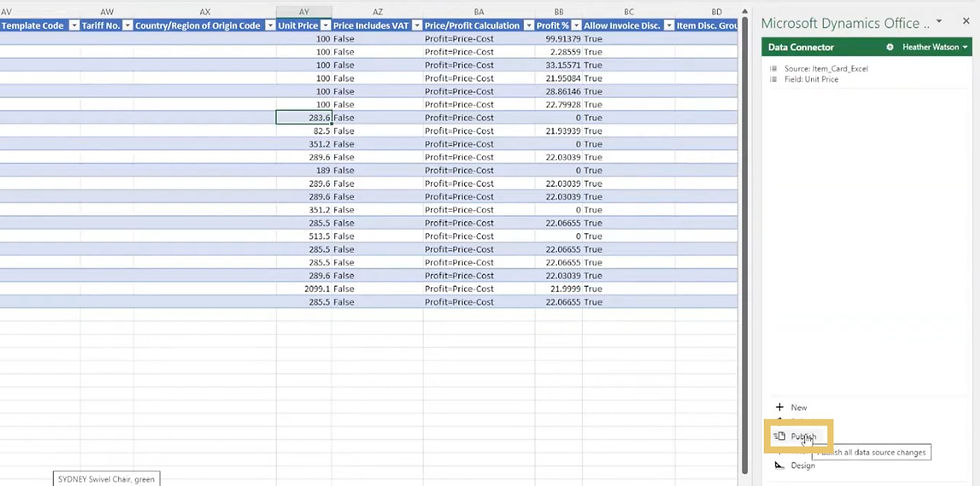Image resolution: width=980 pixels, height=486 pixels.
Task: Select the Profit % cell 21.95084
Action: click(x=559, y=78)
